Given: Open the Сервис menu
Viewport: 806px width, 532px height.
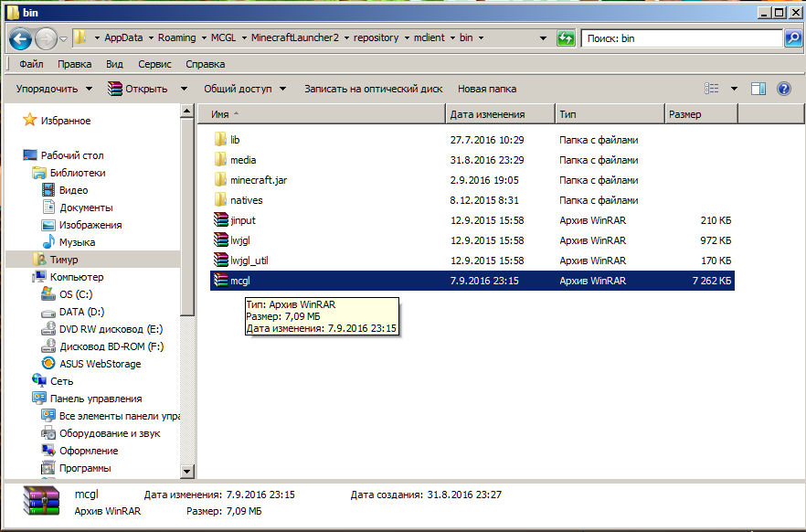Looking at the screenshot, I should (154, 64).
